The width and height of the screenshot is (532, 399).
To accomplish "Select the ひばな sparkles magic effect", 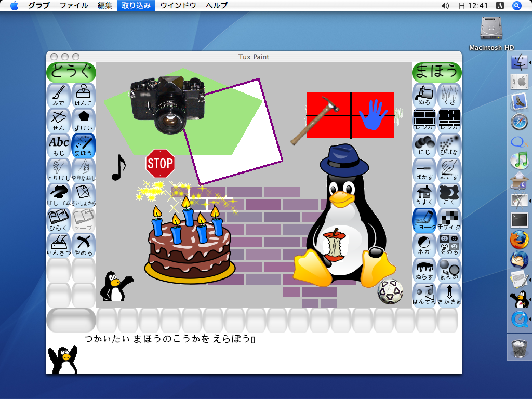I will (449, 145).
